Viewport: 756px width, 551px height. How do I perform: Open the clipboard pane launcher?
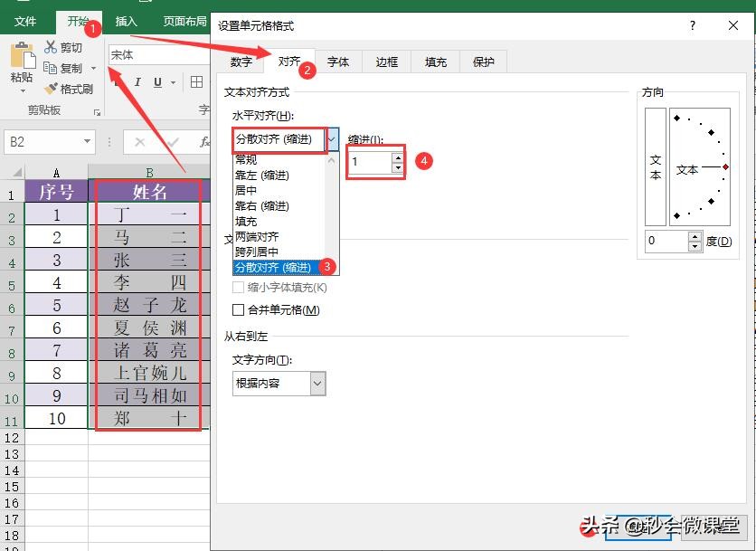[97, 112]
